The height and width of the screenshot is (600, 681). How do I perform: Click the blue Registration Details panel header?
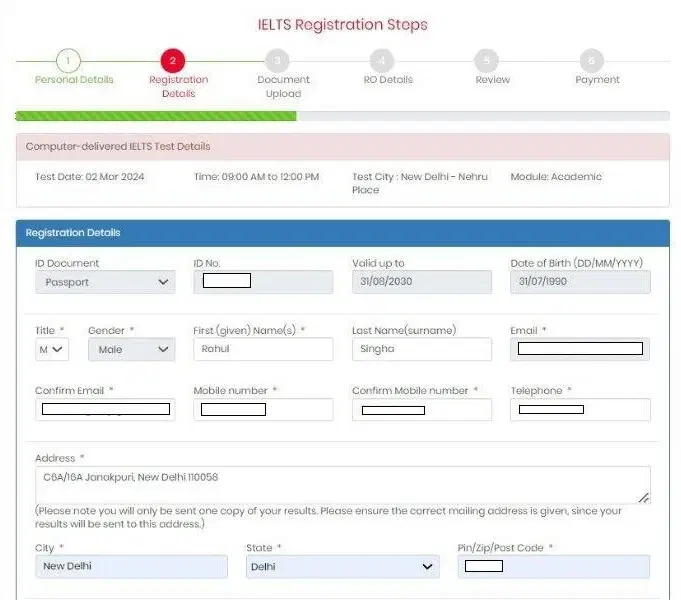[343, 233]
